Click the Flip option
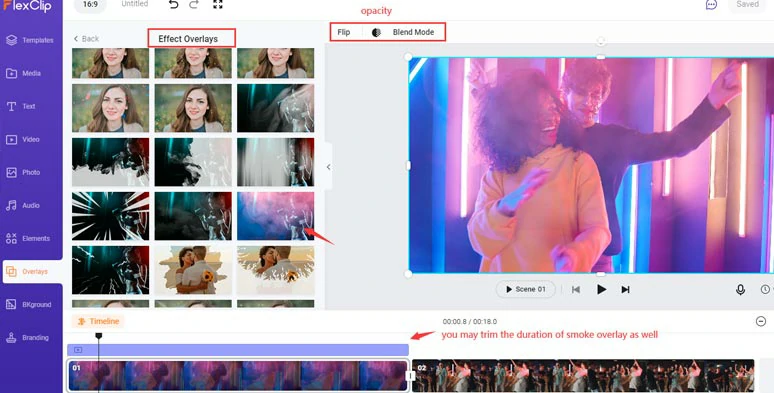 tap(344, 32)
